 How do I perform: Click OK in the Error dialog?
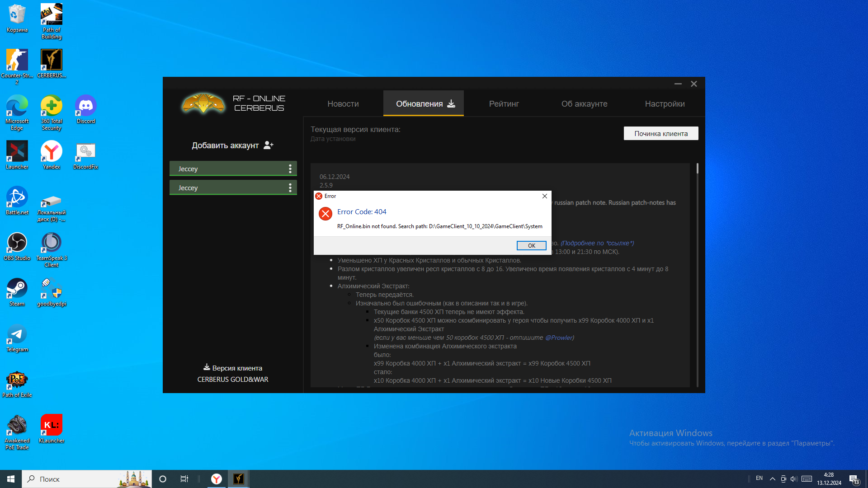coord(531,245)
